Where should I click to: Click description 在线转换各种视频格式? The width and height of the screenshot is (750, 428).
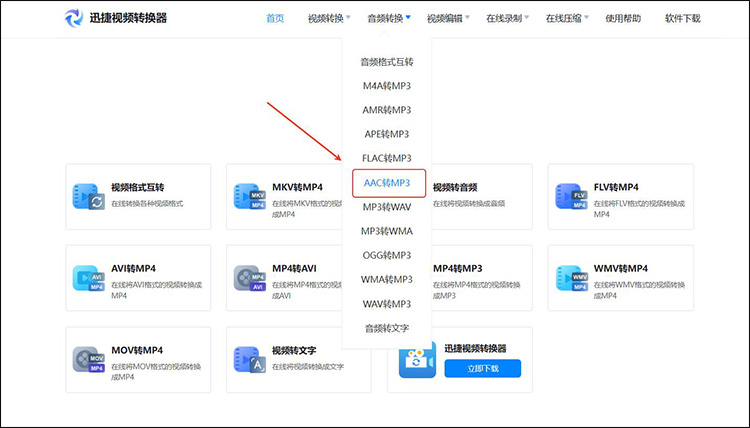[x=147, y=204]
